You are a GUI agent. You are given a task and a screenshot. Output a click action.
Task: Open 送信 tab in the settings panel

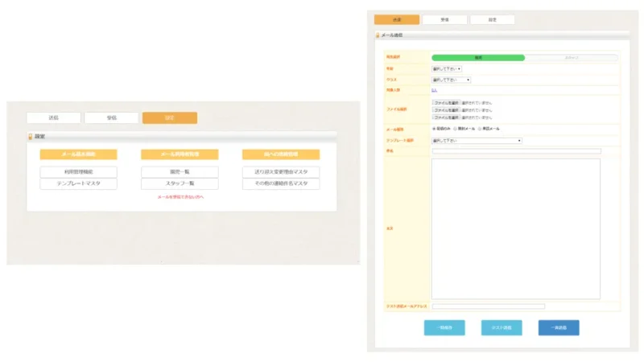[x=53, y=117]
